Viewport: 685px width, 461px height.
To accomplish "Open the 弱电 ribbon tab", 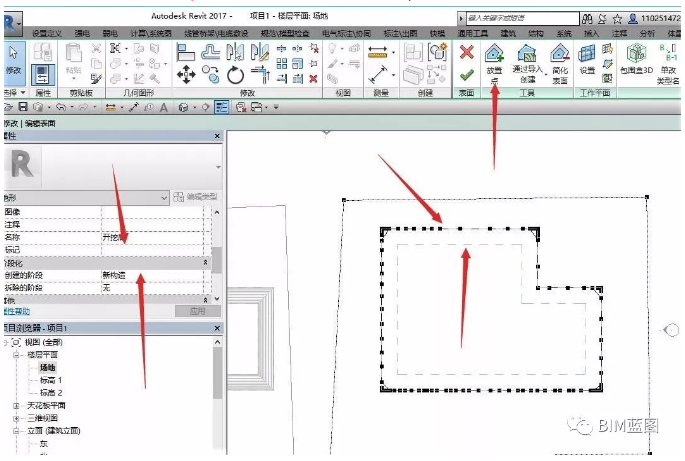I will pos(110,34).
